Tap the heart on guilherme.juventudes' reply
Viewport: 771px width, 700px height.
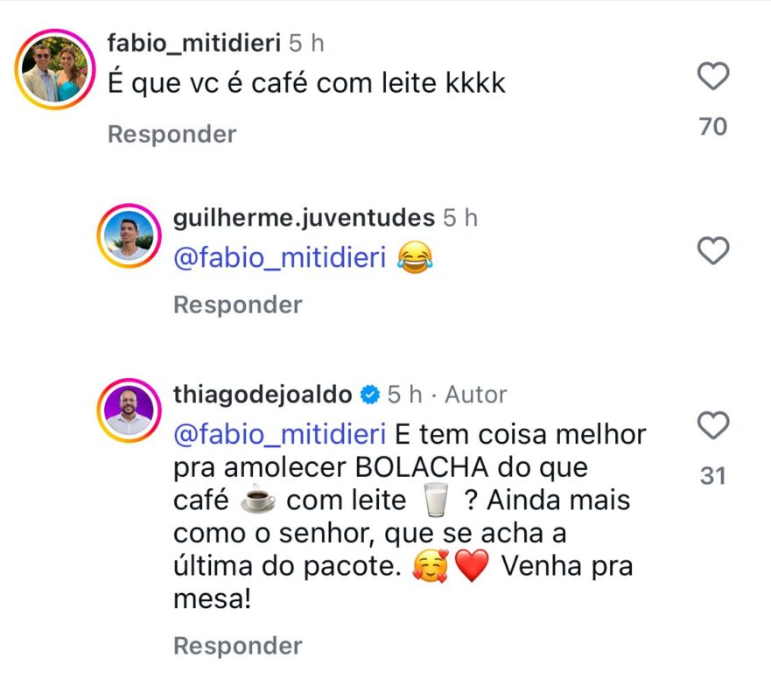pos(714,252)
